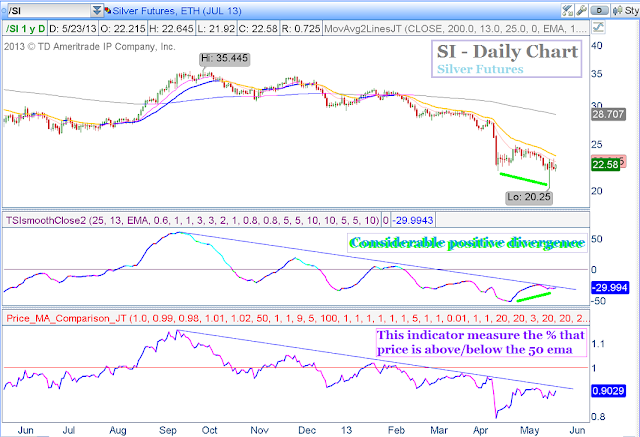The width and height of the screenshot is (640, 437).
Task: Click the Sep label on time axis
Action: point(168,430)
